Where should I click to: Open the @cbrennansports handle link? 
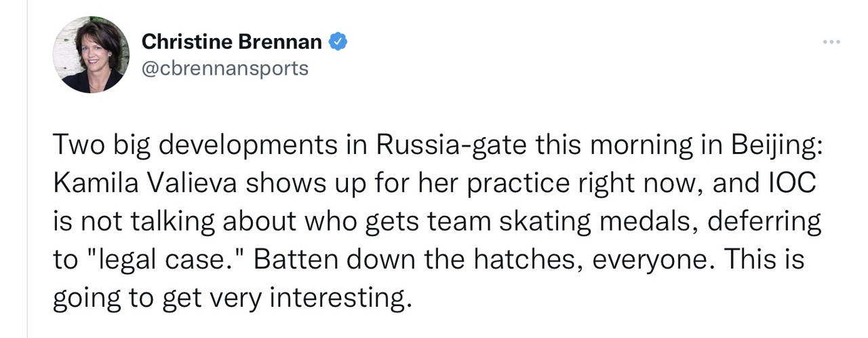tap(225, 69)
